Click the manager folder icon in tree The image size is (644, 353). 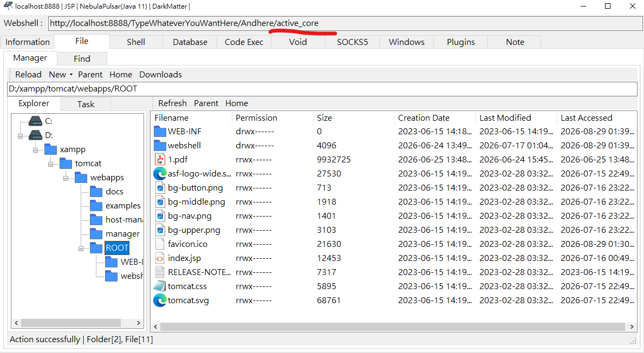click(x=96, y=233)
